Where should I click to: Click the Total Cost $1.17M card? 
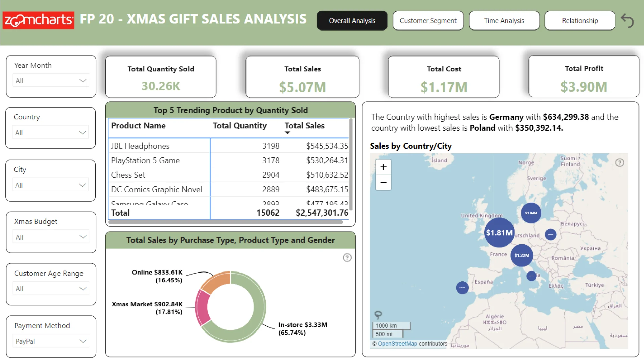click(444, 77)
